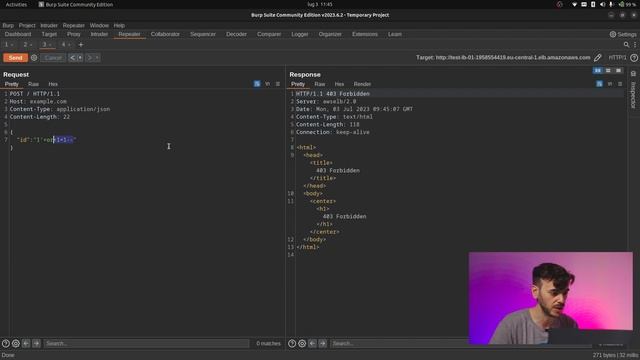Image resolution: width=640 pixels, height=360 pixels.
Task: Switch Request view to Hex
Action: [53, 84]
